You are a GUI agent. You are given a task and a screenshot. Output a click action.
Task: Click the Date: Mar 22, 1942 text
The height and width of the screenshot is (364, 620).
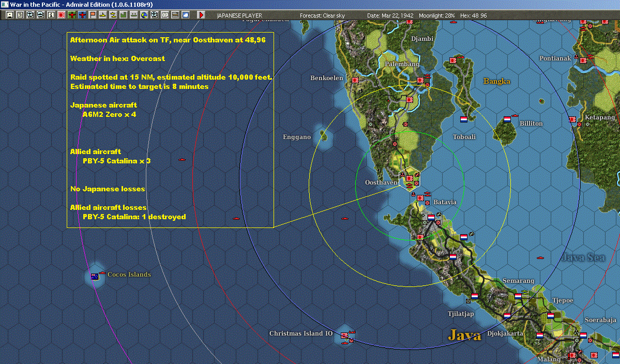click(x=390, y=16)
